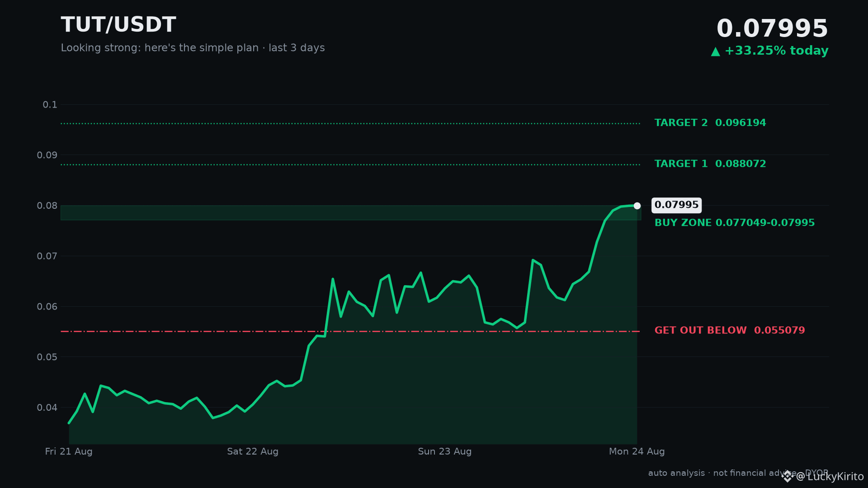Click the red "GET OUT BELOW 0.055079" label

[x=730, y=330]
